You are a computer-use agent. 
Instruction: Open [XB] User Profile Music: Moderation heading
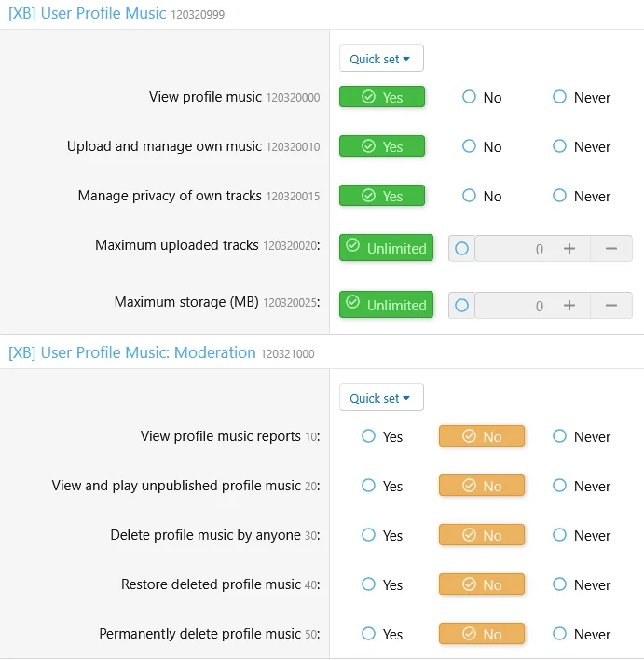(x=132, y=352)
